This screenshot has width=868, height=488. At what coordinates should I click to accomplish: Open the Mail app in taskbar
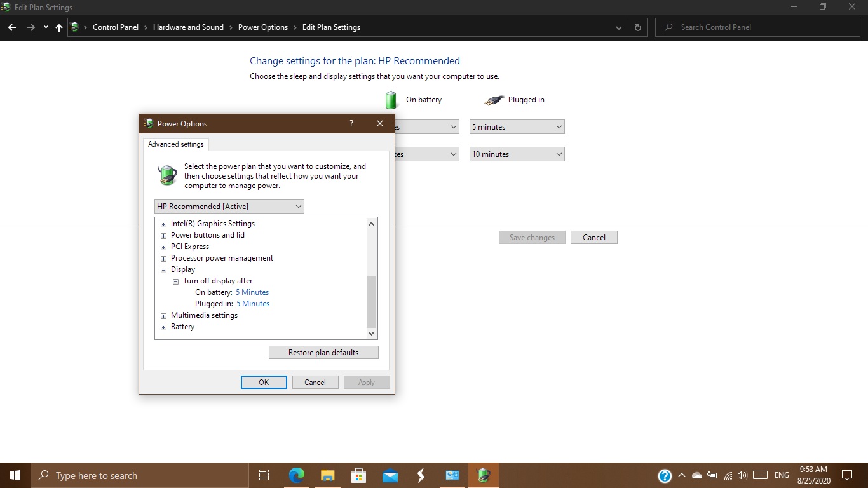[x=390, y=475]
